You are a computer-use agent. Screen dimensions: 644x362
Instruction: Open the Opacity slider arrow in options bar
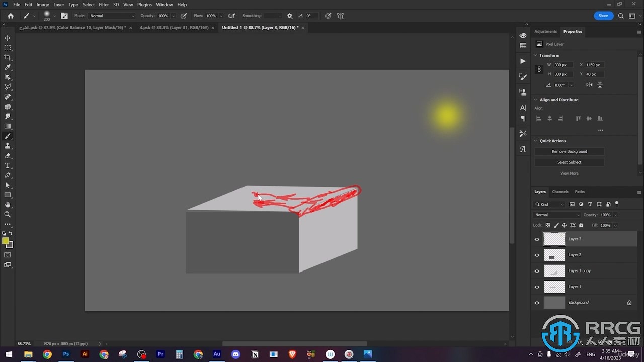pos(173,16)
